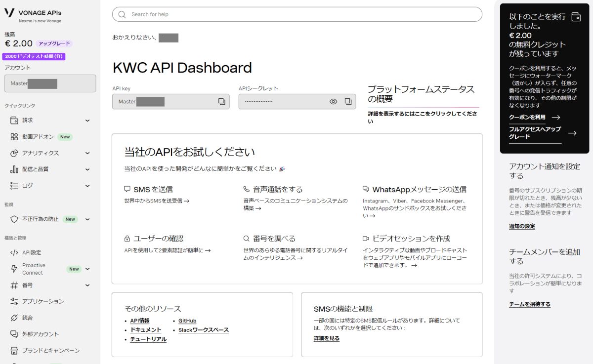
Task: Click the 番号を調べる magnifier icon
Action: point(247,239)
